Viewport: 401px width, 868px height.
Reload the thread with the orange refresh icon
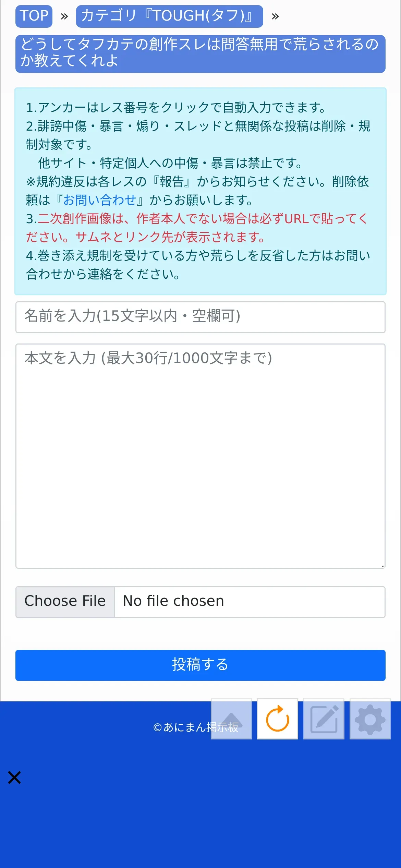(278, 719)
